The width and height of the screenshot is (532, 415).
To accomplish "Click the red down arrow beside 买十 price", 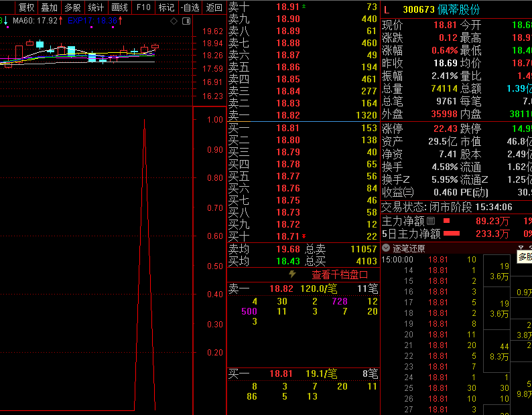I will [x=304, y=236].
